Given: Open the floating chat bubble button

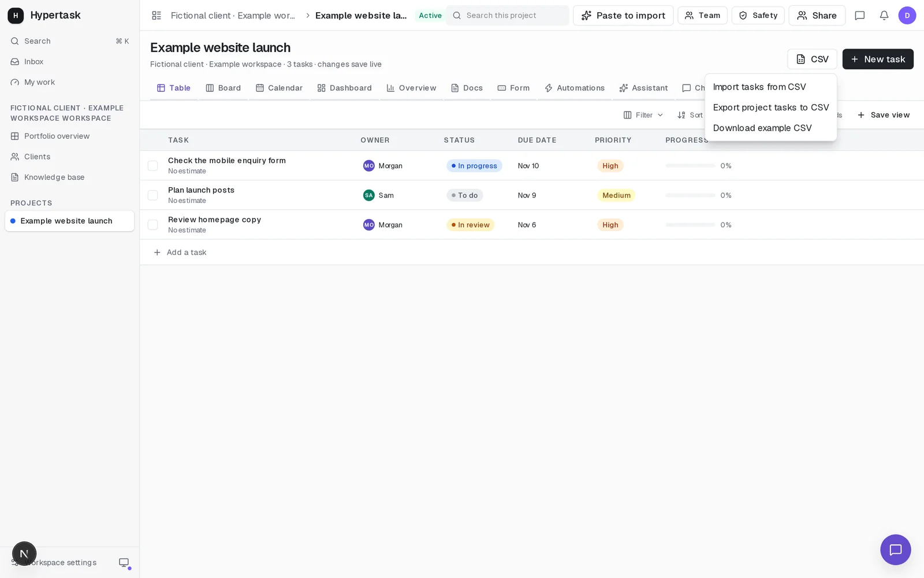Looking at the screenshot, I should coord(896,550).
